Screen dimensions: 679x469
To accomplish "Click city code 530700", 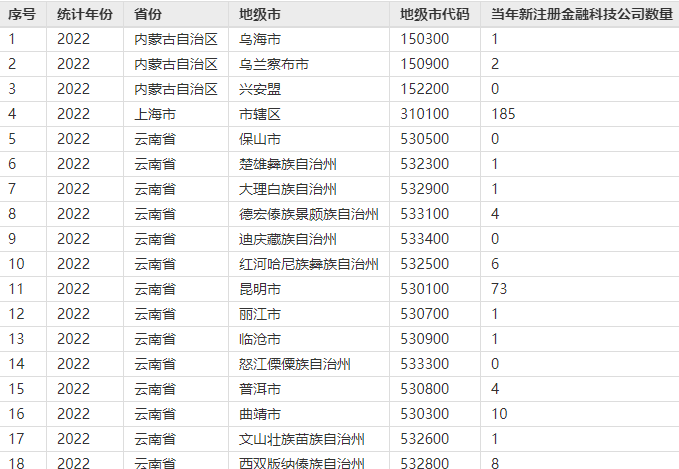I will [425, 314].
